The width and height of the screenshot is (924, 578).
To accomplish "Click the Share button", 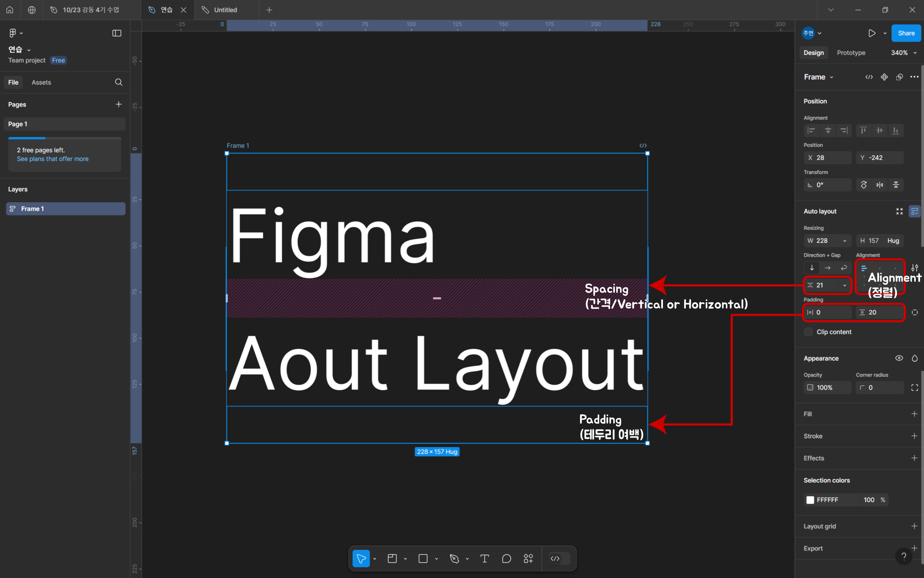I will click(x=906, y=33).
